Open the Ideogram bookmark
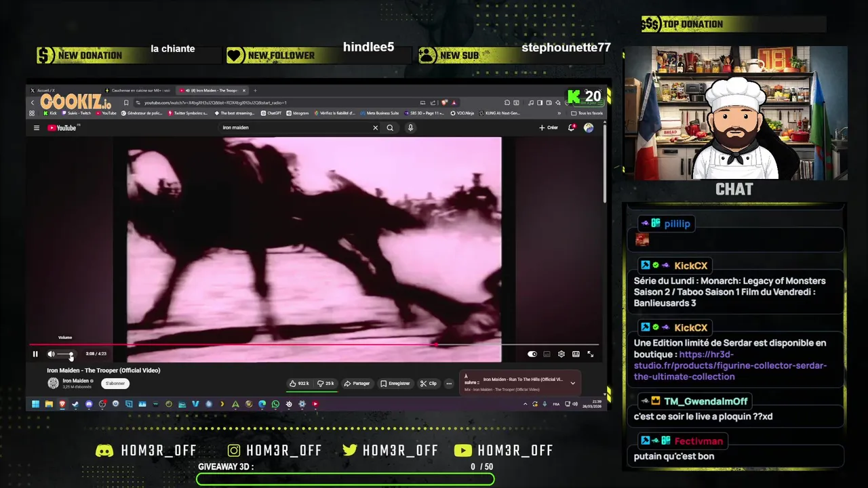Image resolution: width=868 pixels, height=488 pixels. coord(298,113)
